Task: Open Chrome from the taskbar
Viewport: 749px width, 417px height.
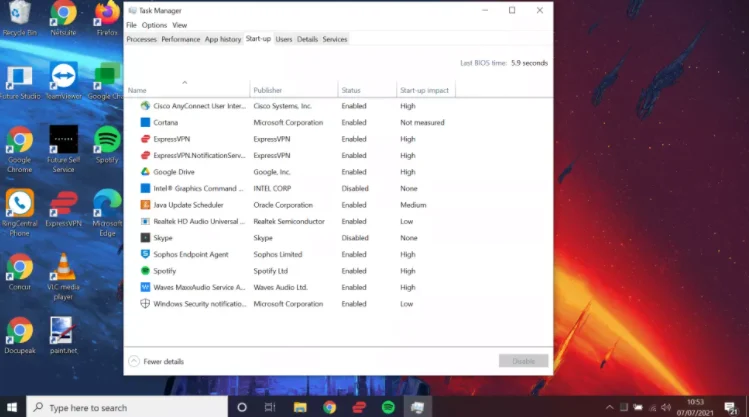Action: [330, 407]
